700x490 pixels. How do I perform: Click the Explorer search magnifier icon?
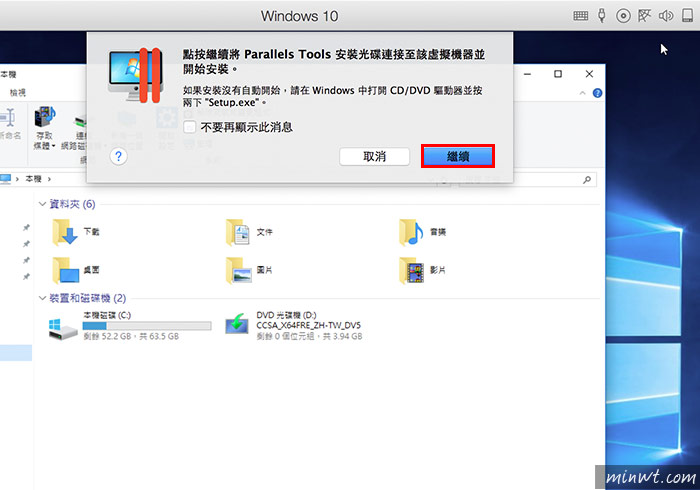click(x=587, y=179)
